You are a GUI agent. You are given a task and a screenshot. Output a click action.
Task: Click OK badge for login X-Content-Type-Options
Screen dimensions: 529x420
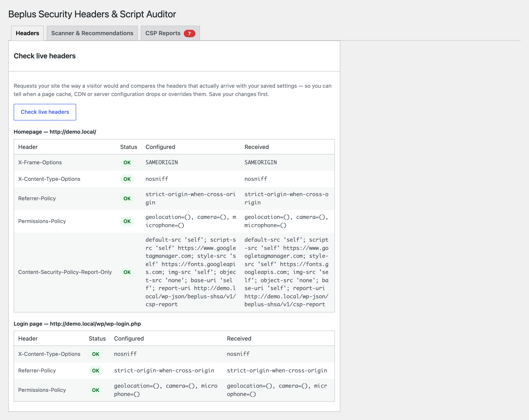tap(96, 354)
